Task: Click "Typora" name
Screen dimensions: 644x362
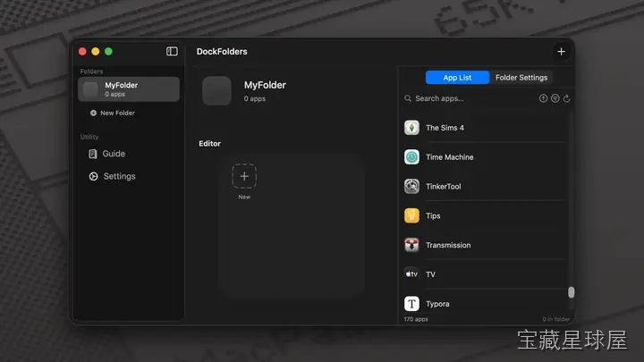Action: pyautogui.click(x=437, y=304)
